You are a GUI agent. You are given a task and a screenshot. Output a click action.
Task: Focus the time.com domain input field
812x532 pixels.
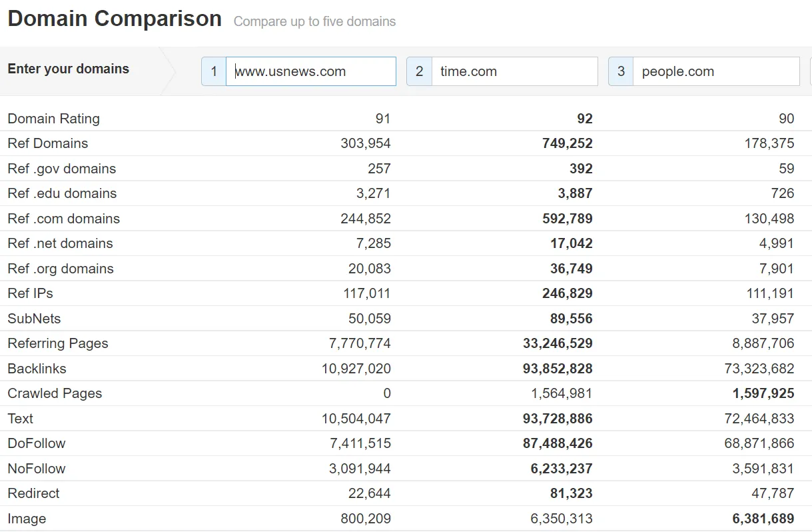coord(514,71)
